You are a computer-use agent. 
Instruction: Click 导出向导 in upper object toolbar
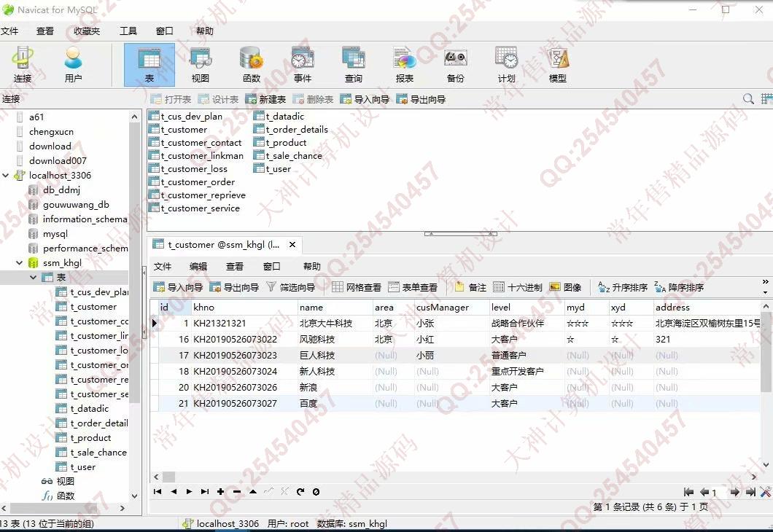(421, 100)
